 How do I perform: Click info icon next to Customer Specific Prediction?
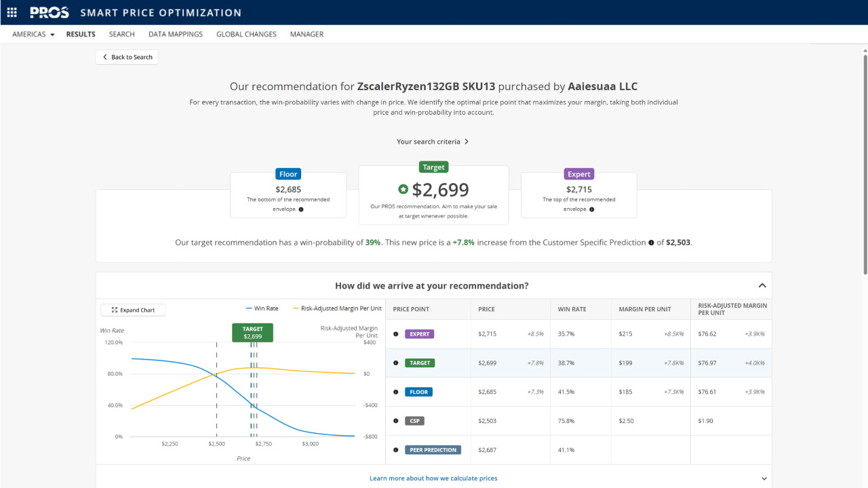click(651, 243)
